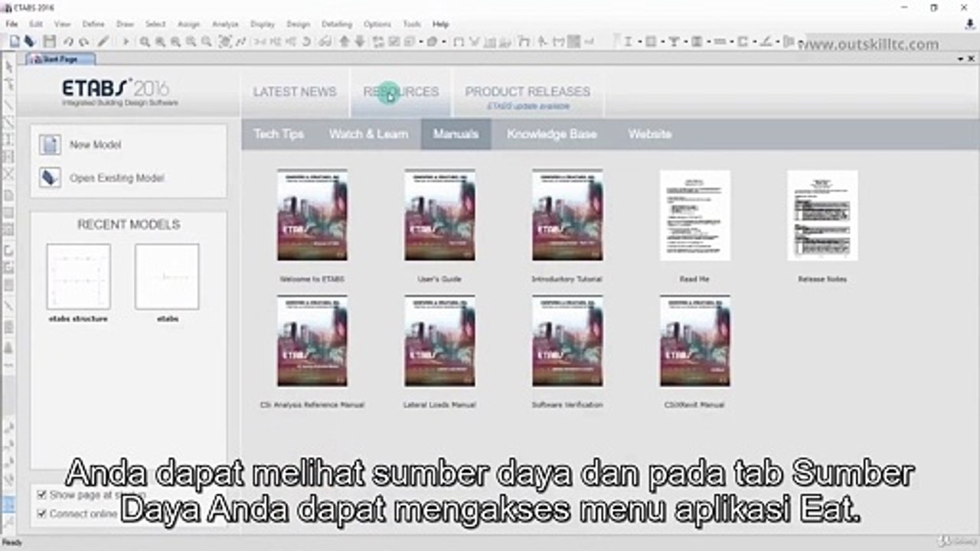980x551 pixels.
Task: Open the Analyze menu
Action: (226, 24)
